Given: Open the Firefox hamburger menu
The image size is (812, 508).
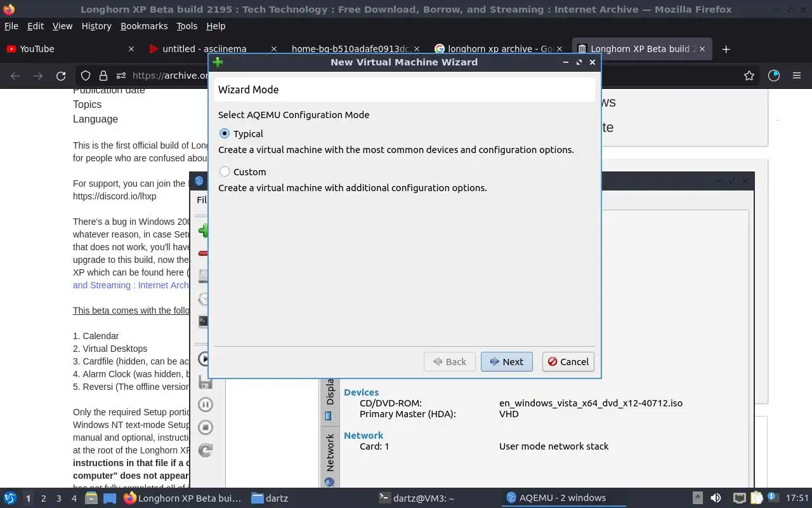Looking at the screenshot, I should [x=797, y=76].
